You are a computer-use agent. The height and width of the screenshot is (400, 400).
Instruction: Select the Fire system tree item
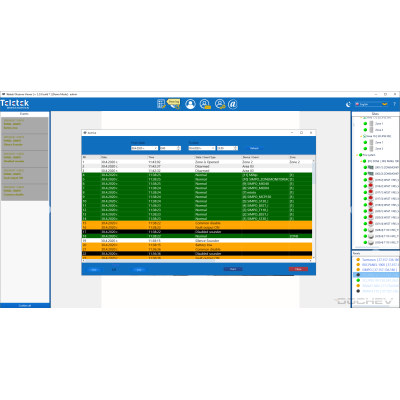(369, 155)
